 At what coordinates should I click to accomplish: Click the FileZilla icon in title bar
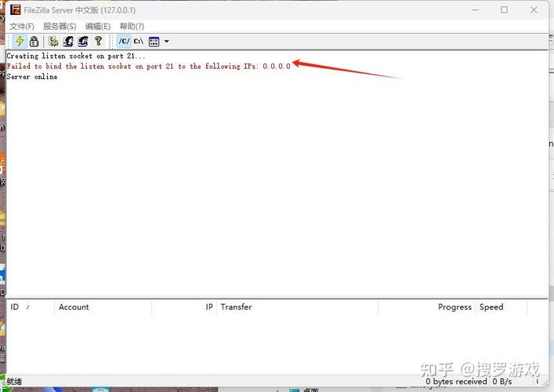point(15,9)
